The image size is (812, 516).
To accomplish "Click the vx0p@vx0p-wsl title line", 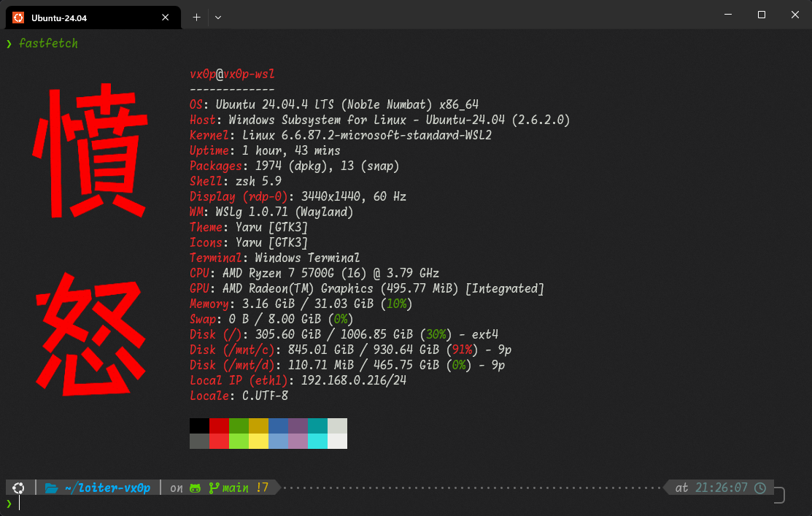I will pos(232,74).
